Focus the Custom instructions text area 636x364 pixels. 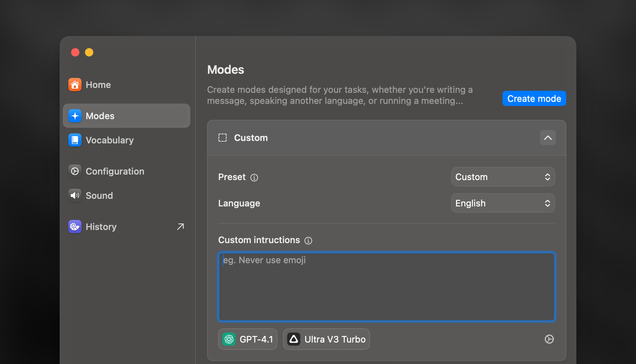click(386, 287)
